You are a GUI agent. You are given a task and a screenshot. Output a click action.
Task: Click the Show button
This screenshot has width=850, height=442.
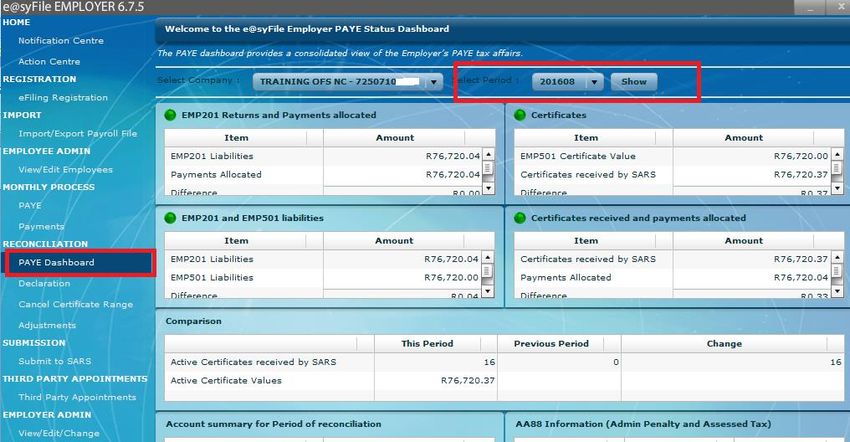click(x=634, y=82)
